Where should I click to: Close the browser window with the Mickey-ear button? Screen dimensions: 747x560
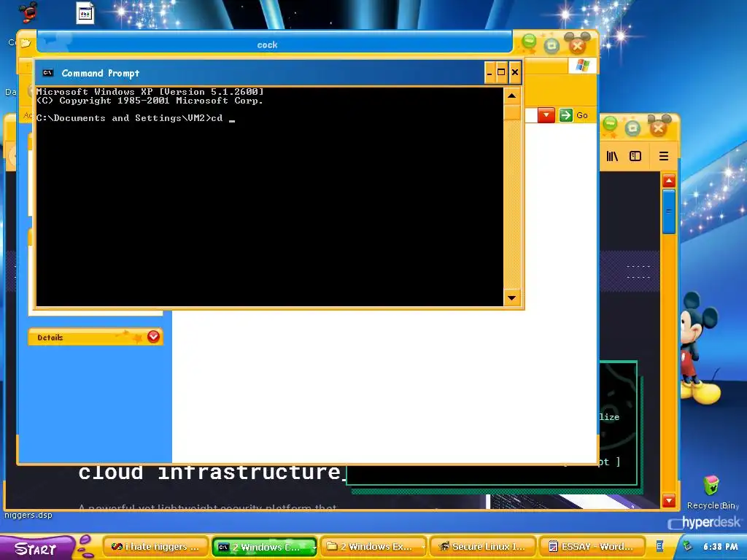pyautogui.click(x=659, y=127)
